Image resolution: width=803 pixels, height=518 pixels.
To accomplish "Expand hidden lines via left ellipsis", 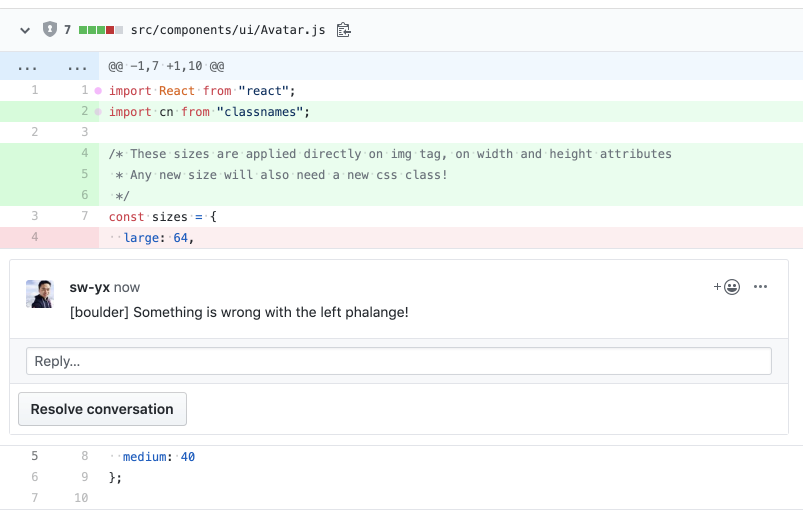I will pyautogui.click(x=27, y=67).
